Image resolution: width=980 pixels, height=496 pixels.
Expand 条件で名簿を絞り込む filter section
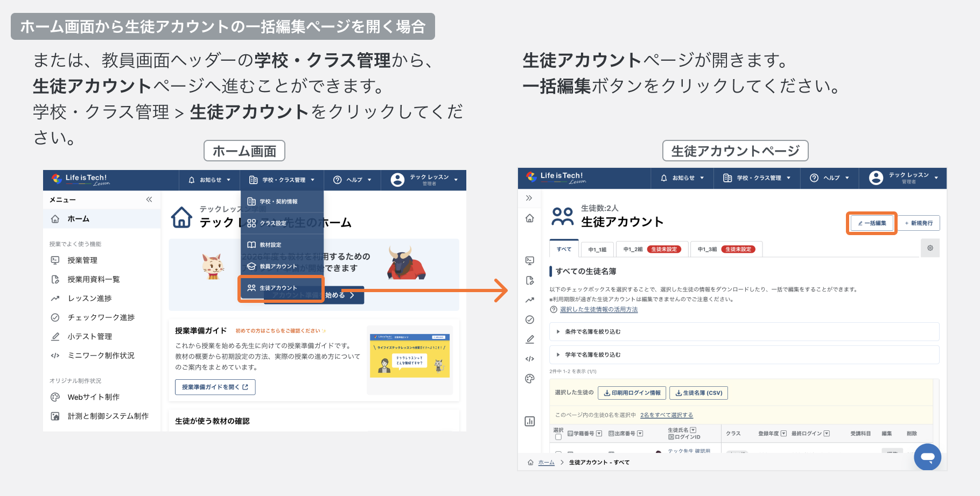(592, 332)
